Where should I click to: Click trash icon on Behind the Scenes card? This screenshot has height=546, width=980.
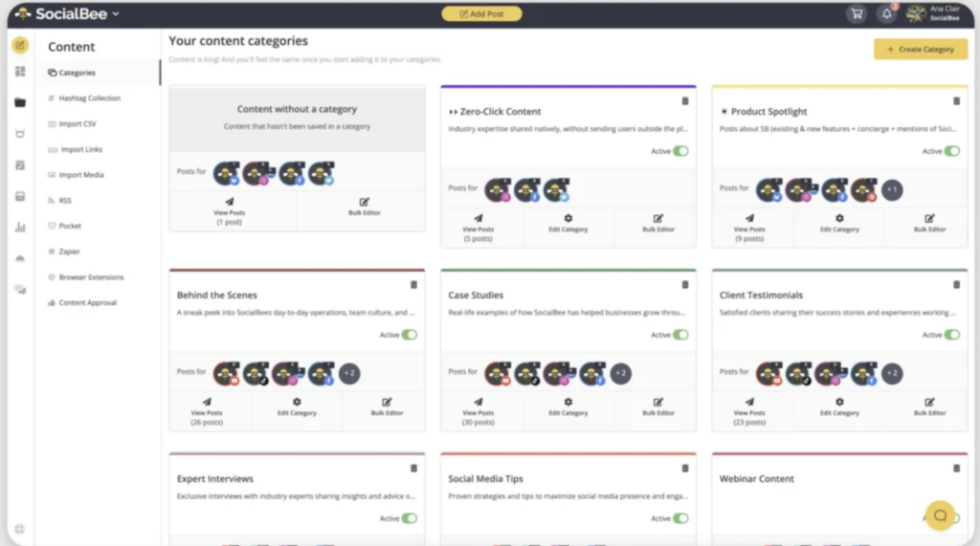[x=413, y=285]
